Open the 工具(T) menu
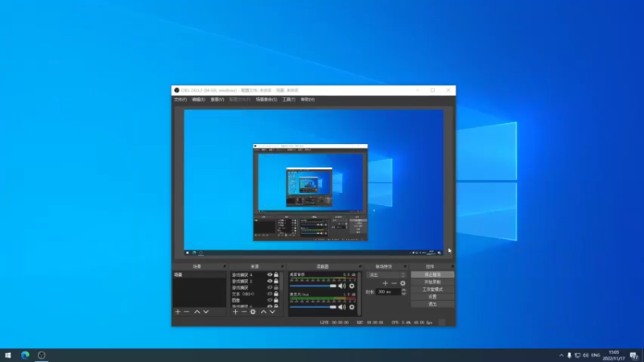 click(288, 100)
